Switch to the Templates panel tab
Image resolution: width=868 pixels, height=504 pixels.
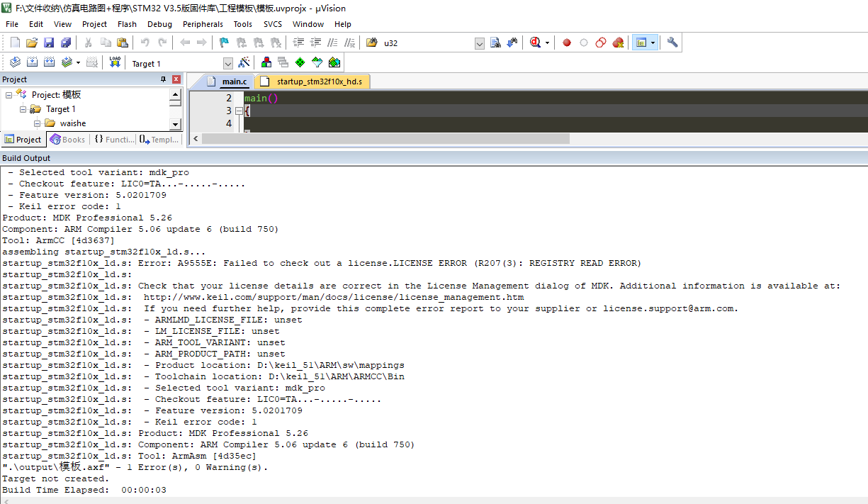[159, 140]
